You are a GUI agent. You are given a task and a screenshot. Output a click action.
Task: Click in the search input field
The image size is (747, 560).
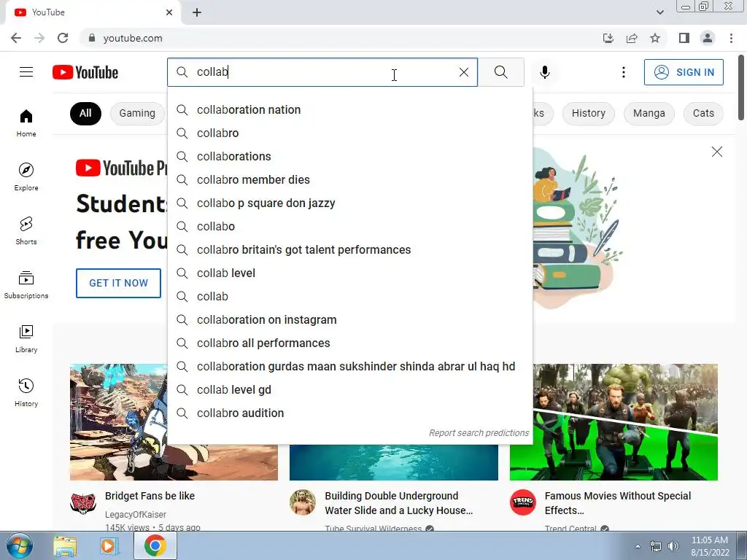tap(324, 72)
